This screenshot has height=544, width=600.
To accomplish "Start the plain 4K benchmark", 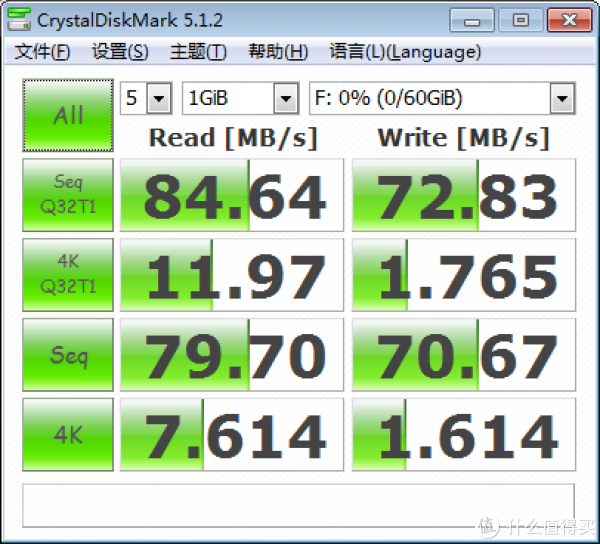I will 68,435.
